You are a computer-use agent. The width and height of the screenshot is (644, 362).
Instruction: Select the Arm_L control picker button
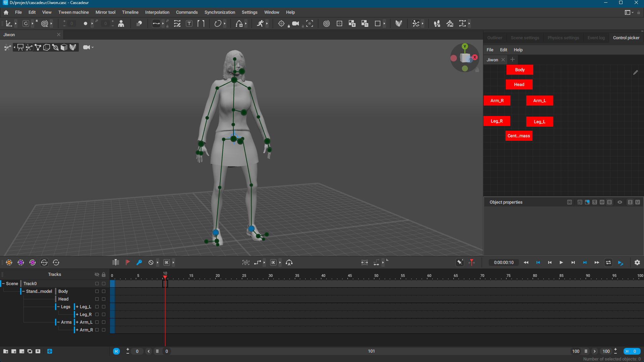[x=539, y=101]
